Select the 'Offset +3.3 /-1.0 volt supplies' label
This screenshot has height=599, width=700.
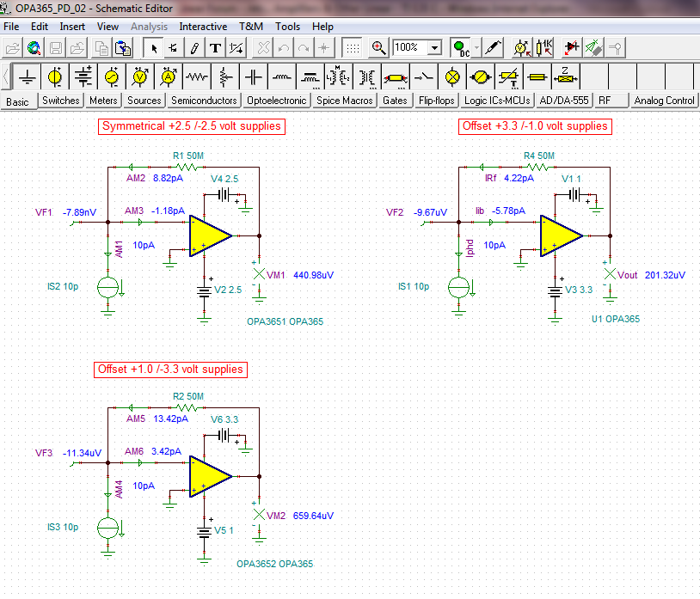535,126
